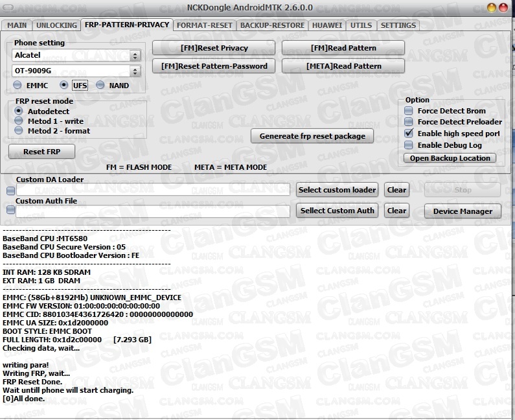The width and height of the screenshot is (515, 420).
Task: Expand the Alcatel brand dropdown
Action: 135,56
